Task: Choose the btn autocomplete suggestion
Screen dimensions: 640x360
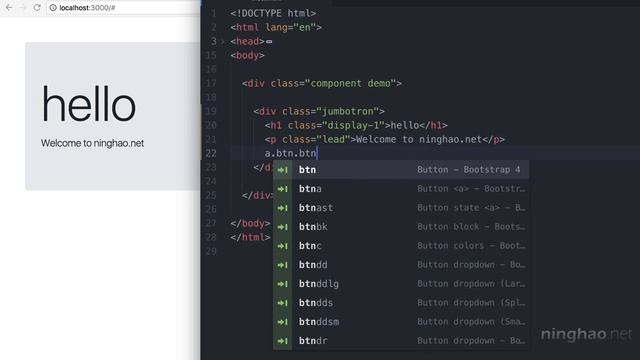Action: [x=401, y=169]
